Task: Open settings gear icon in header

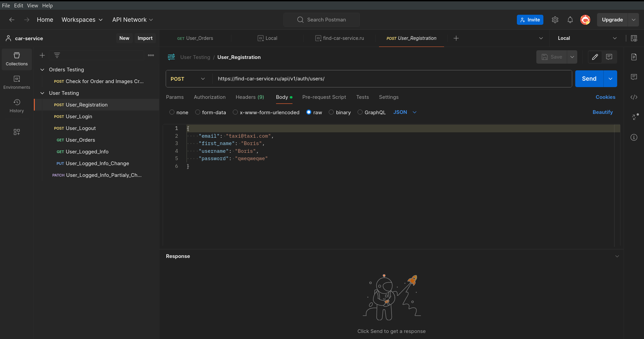Action: point(555,20)
